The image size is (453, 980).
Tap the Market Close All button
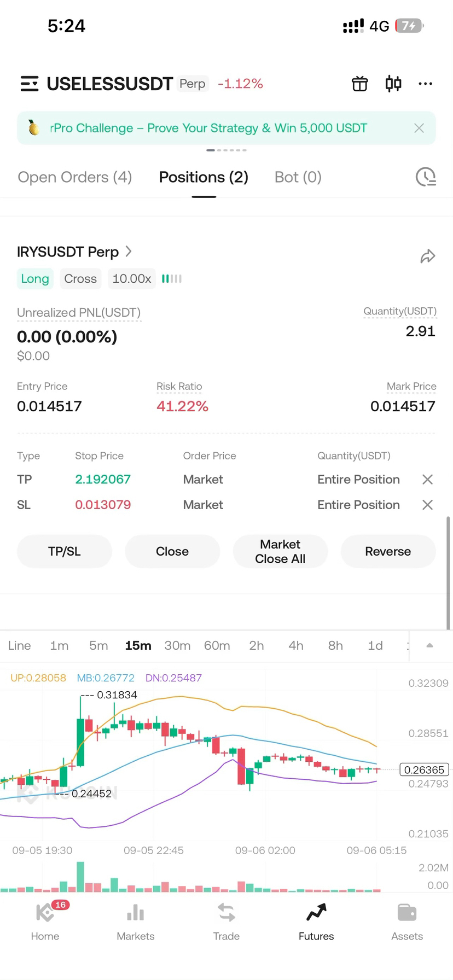pos(280,551)
